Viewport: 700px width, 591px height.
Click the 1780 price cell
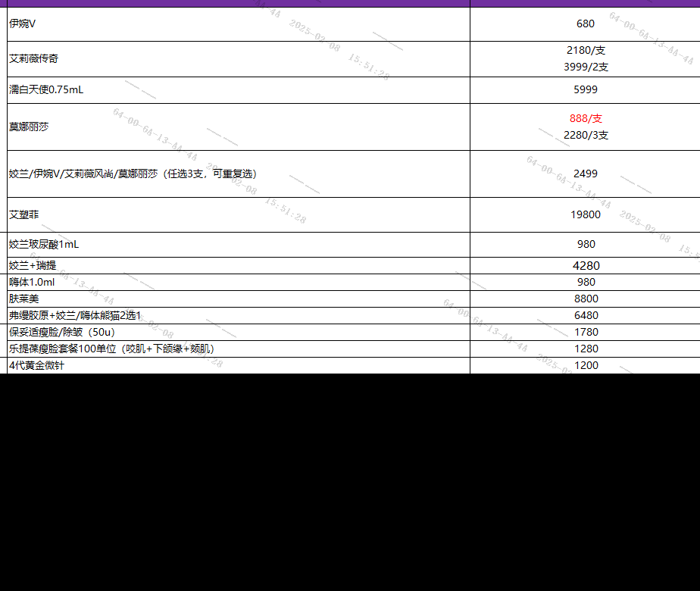[585, 332]
